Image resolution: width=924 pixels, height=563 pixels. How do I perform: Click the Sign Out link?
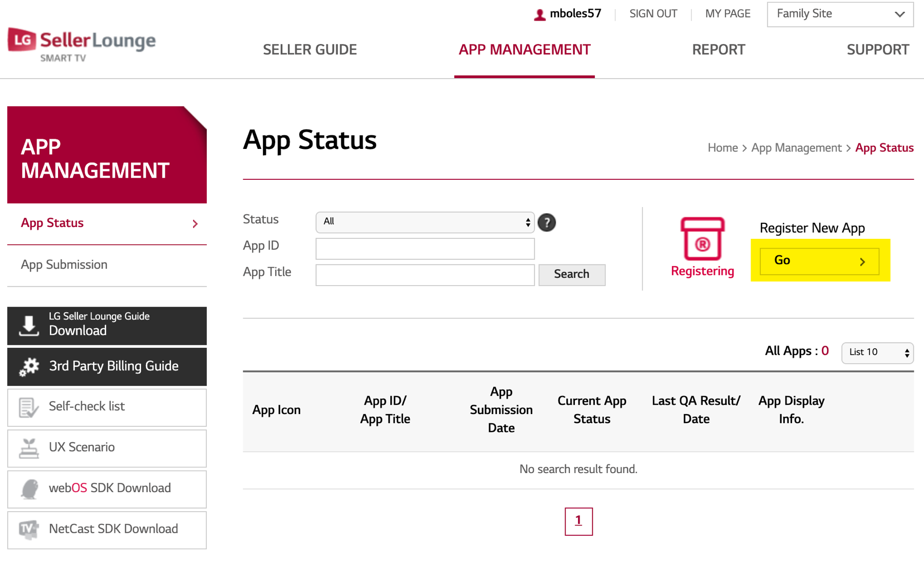pyautogui.click(x=653, y=14)
